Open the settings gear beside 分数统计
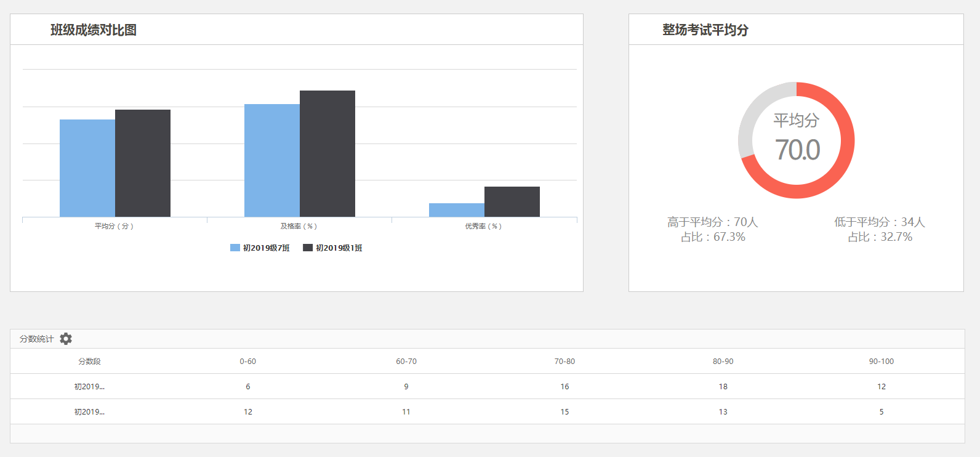 pyautogui.click(x=66, y=339)
